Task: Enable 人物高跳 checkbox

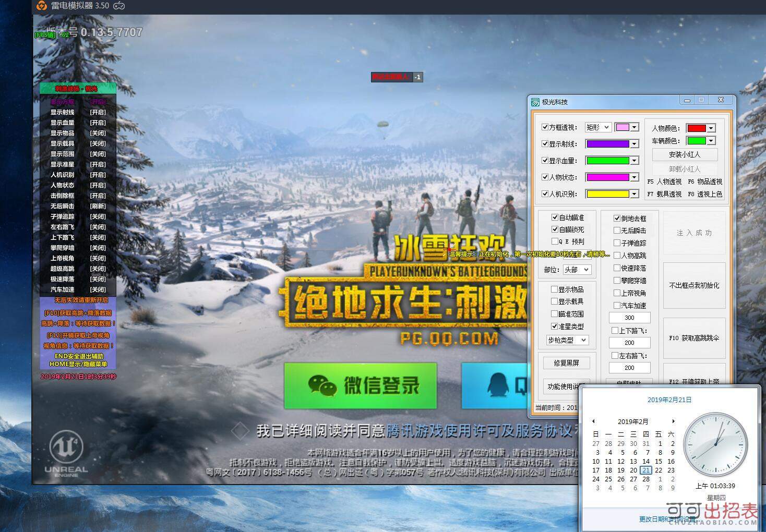Action: pyautogui.click(x=617, y=255)
